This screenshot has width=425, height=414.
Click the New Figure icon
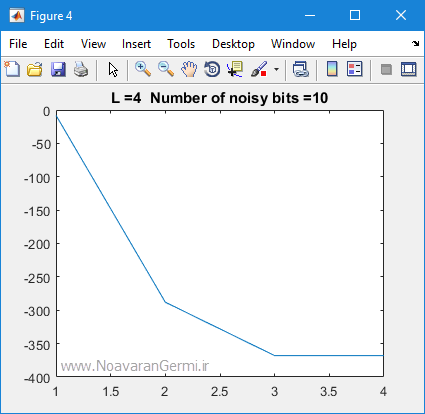point(12,70)
